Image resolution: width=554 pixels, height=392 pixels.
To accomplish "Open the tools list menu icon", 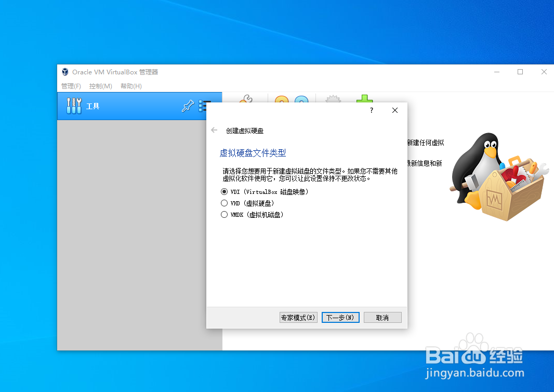I will point(203,106).
